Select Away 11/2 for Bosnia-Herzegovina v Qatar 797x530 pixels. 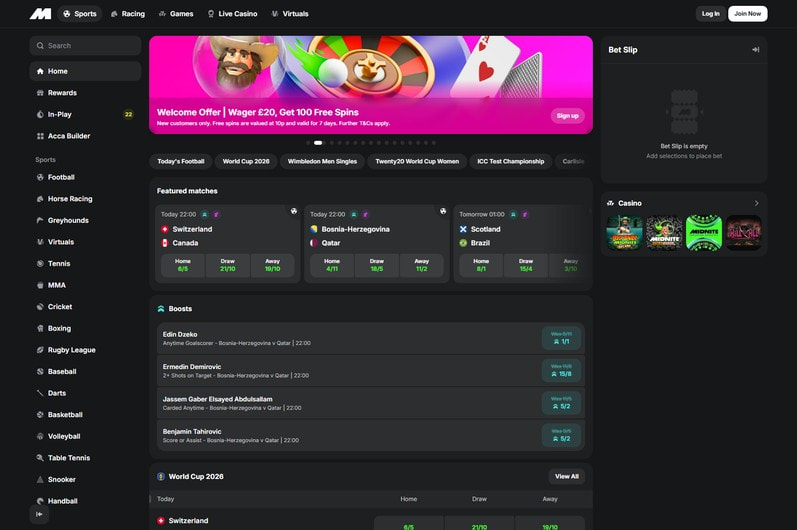(x=421, y=265)
